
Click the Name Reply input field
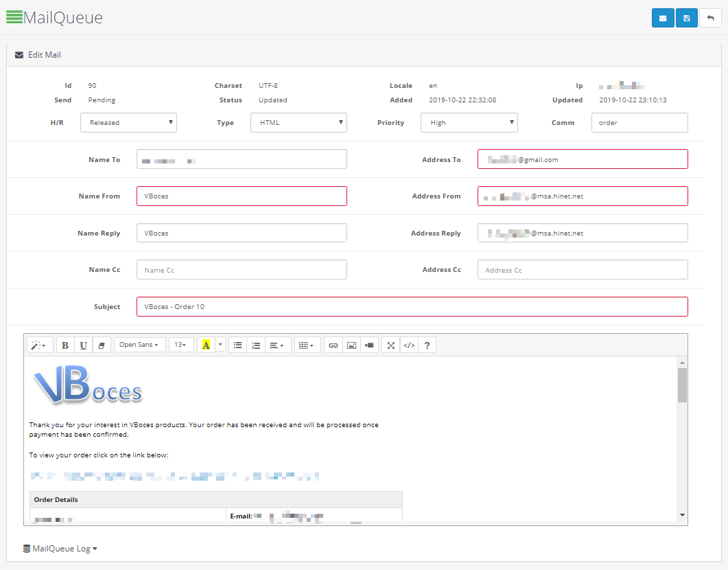pos(242,233)
